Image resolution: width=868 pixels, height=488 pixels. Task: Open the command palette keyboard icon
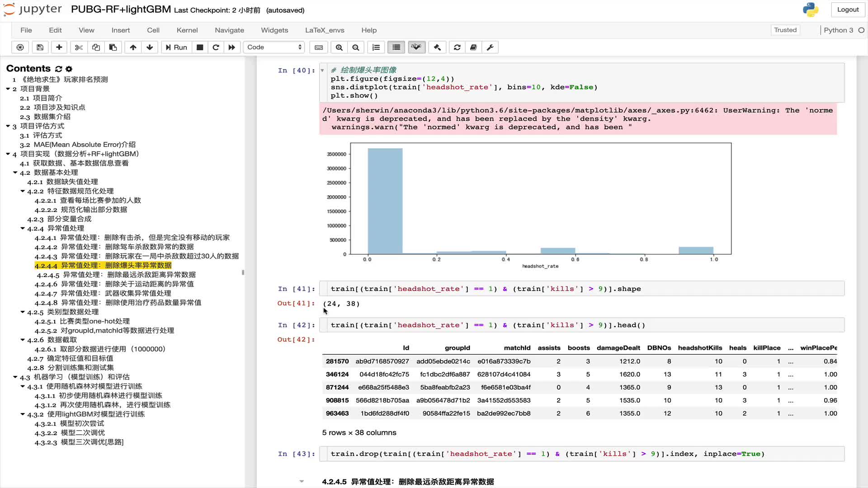[319, 47]
